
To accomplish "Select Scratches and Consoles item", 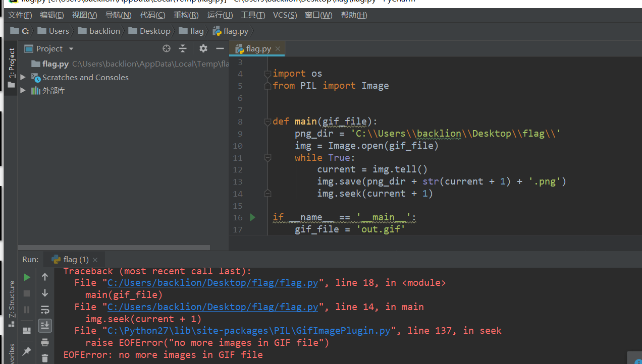I will tap(85, 77).
